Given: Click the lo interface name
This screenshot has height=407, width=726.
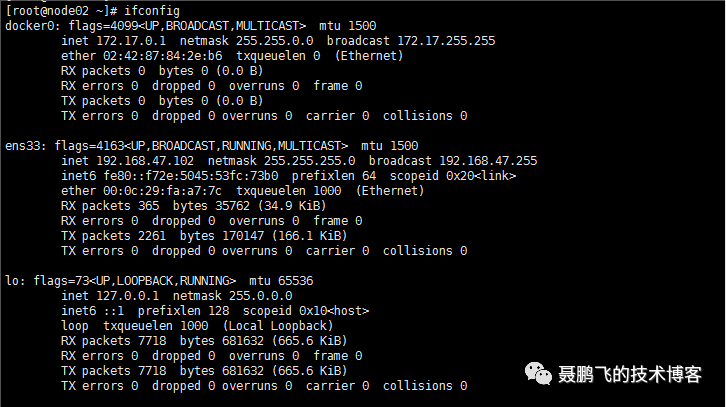Looking at the screenshot, I should pyautogui.click(x=12, y=281).
